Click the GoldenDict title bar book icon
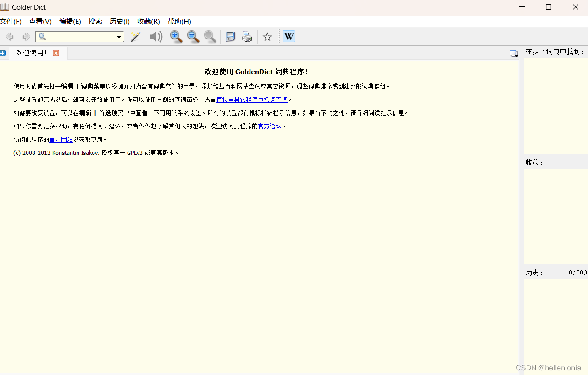 click(5, 7)
